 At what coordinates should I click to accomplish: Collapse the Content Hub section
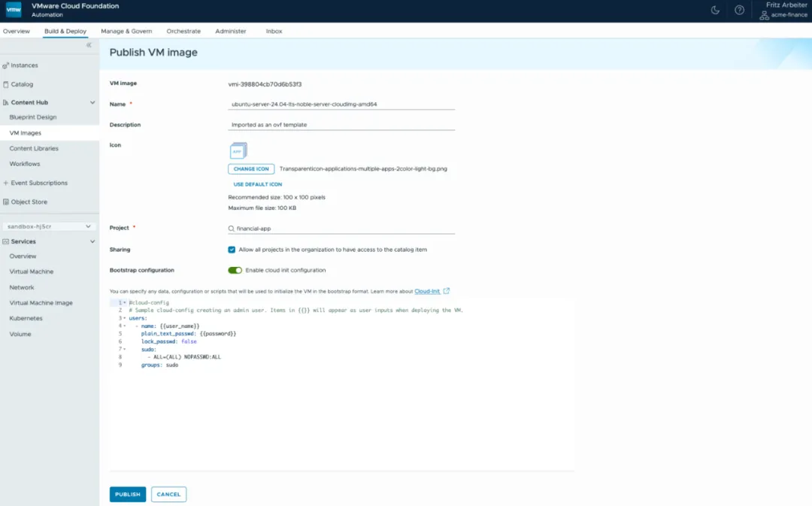[x=92, y=102]
